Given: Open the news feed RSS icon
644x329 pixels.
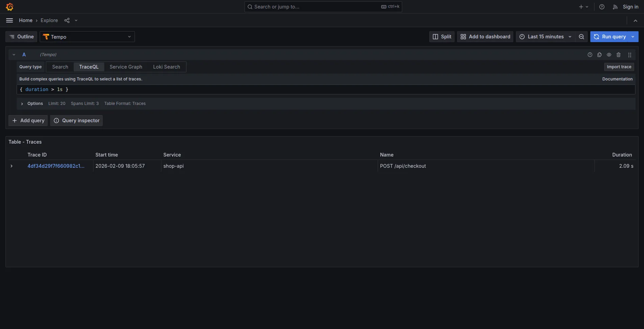Looking at the screenshot, I should 615,7.
